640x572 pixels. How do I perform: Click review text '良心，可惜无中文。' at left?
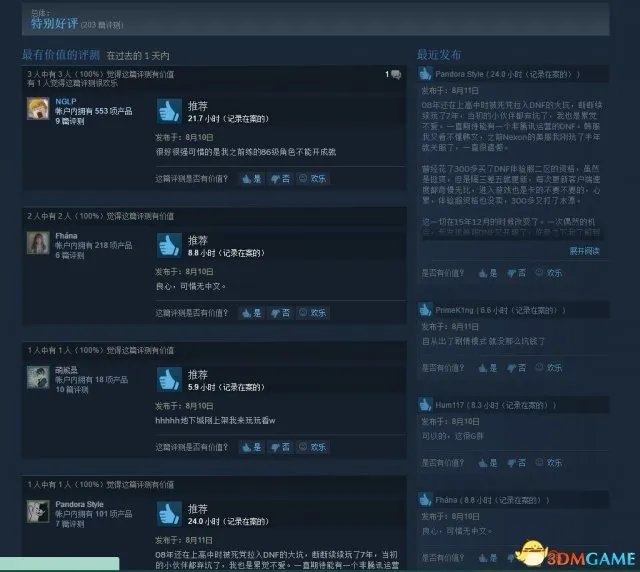(191, 286)
